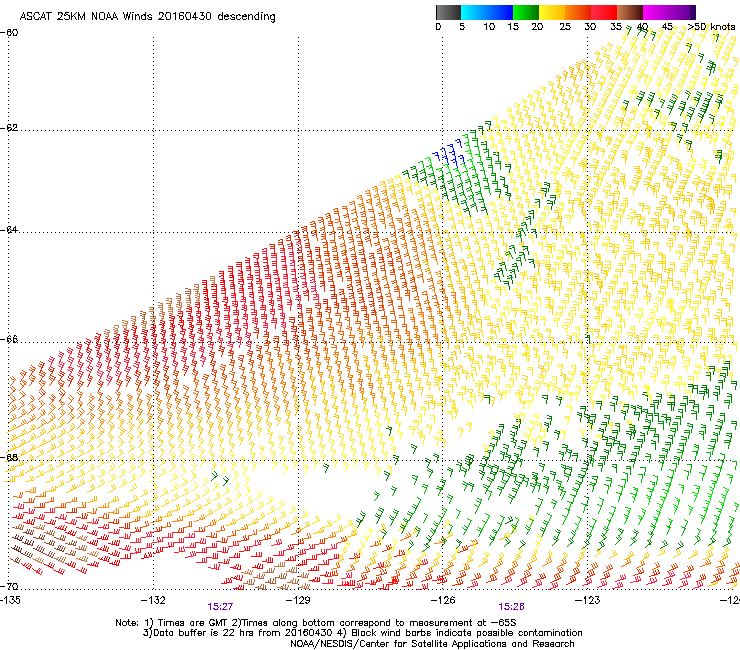Viewport: 740px width, 650px height.
Task: Click the blue wind barbs cluster near -126, -62.5
Action: (x=449, y=152)
